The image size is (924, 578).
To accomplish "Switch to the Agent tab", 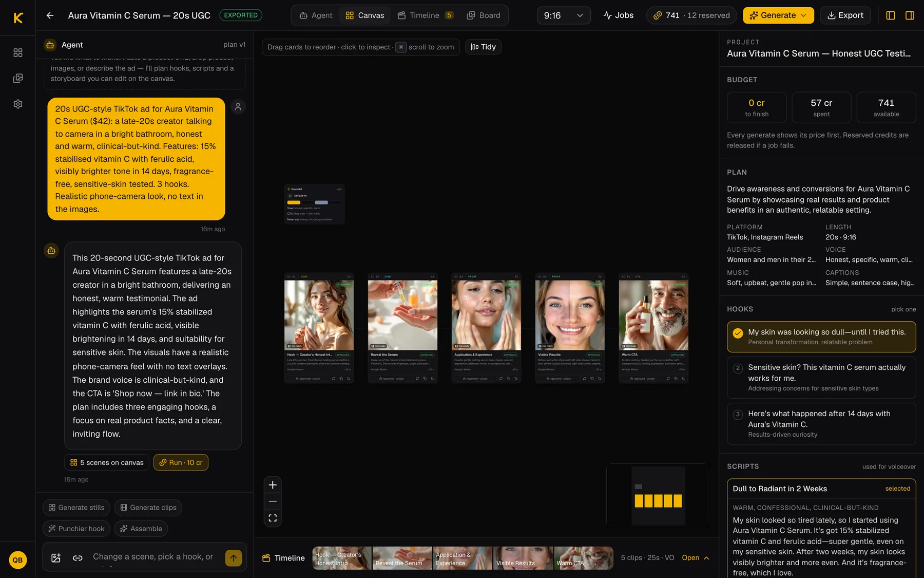I will click(316, 15).
